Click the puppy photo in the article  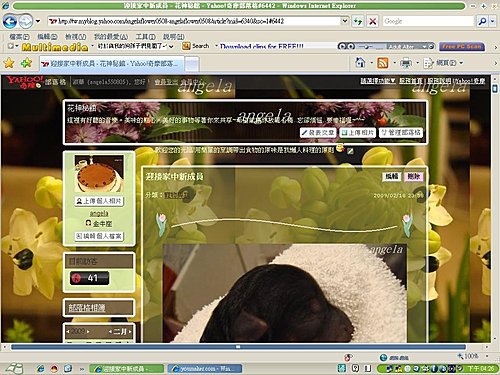[x=284, y=293]
